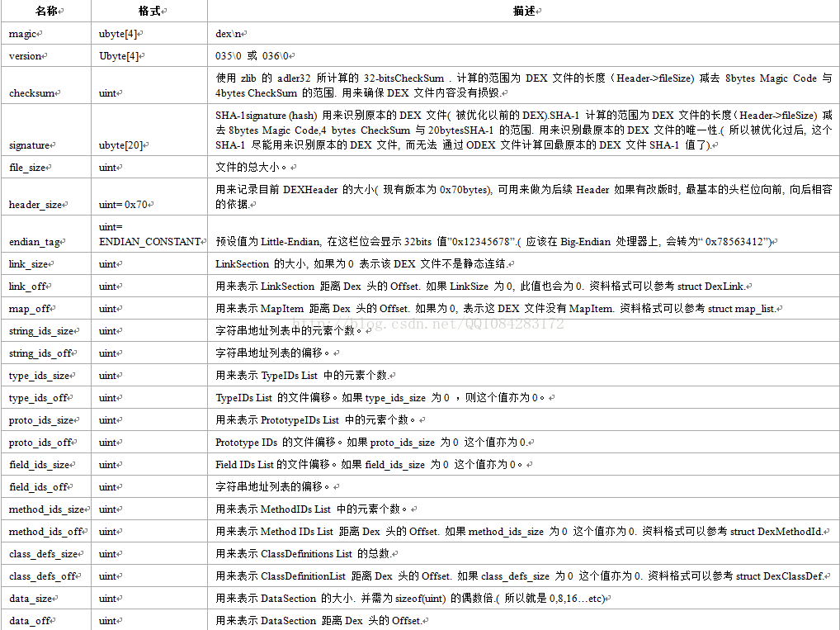This screenshot has height=630, width=840.
Task: Click the Ubyte[4] format cell for version
Action: (x=149, y=56)
